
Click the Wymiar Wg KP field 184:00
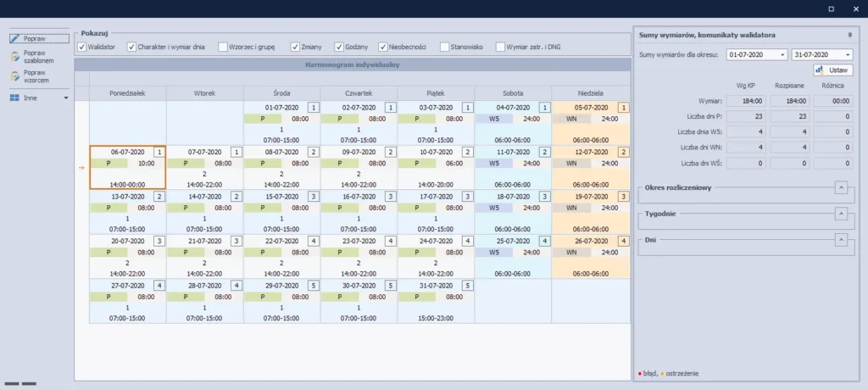(x=746, y=101)
